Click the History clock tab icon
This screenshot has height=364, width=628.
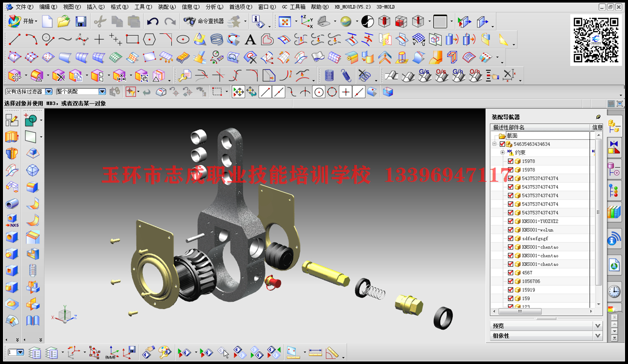(614, 292)
